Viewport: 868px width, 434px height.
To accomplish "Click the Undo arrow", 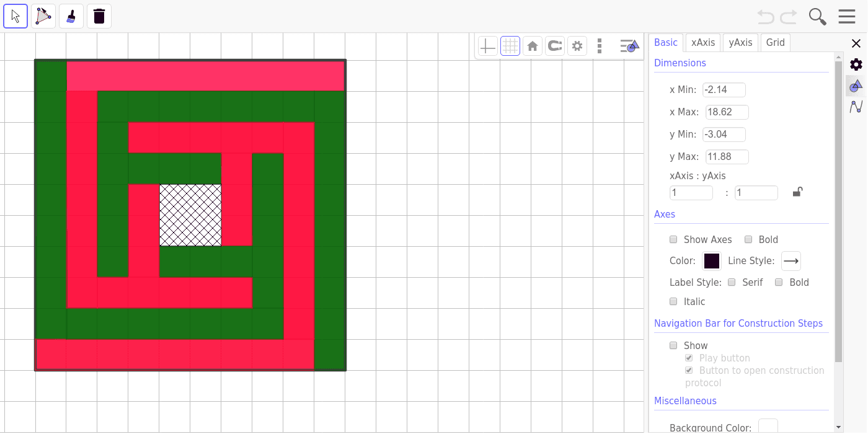I will [x=766, y=16].
